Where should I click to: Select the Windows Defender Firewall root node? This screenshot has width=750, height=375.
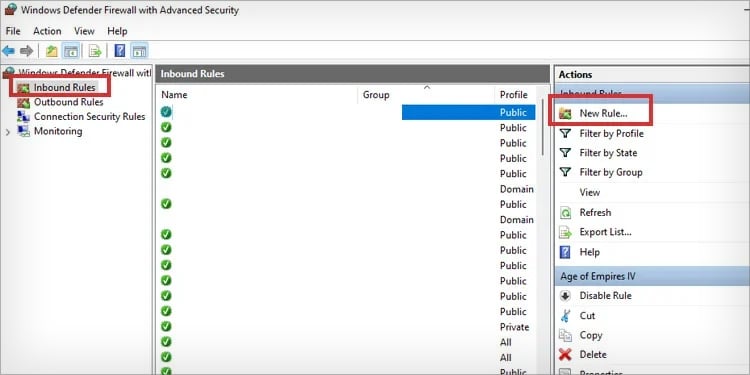84,73
